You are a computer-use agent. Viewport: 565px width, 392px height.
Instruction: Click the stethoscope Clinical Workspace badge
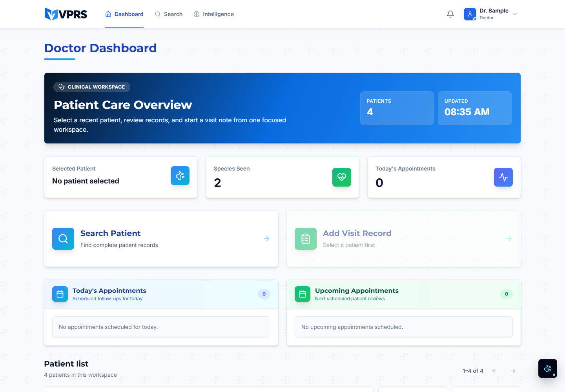coord(92,87)
